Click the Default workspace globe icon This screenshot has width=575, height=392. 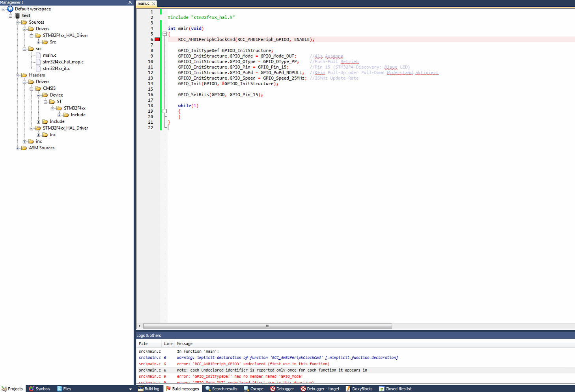10,9
